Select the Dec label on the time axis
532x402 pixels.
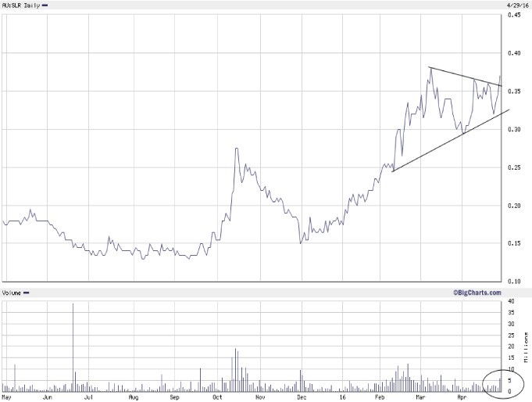pos(302,397)
